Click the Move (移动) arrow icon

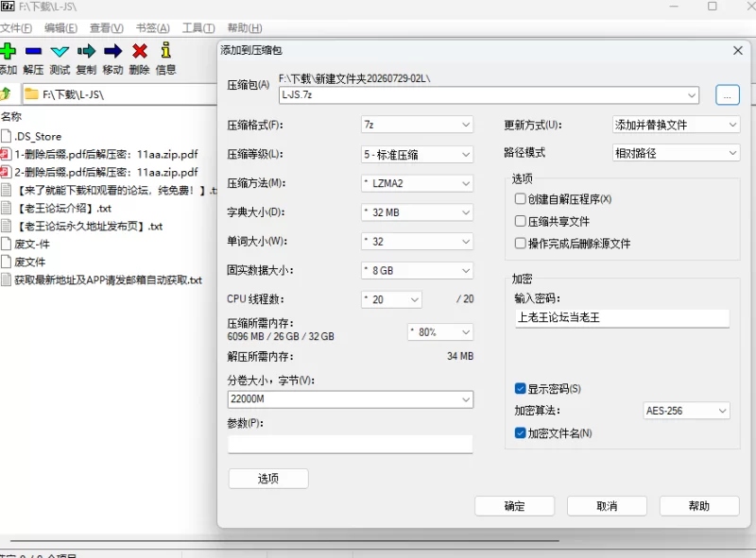tap(112, 51)
